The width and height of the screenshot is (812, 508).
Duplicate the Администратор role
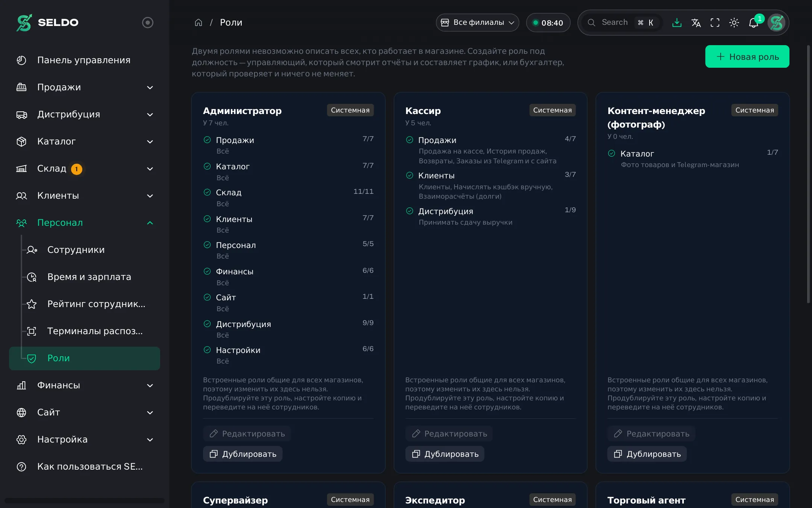click(243, 454)
